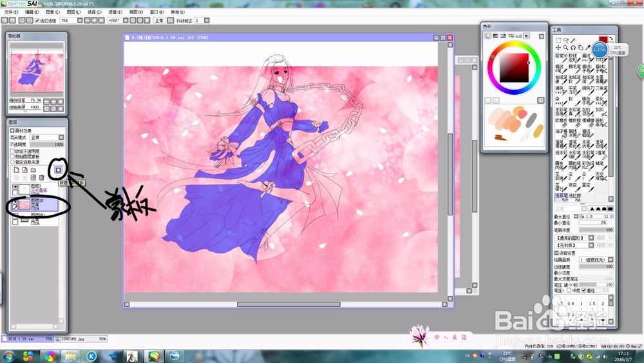Clear layer contents icon
644x363 pixels.
tap(33, 177)
